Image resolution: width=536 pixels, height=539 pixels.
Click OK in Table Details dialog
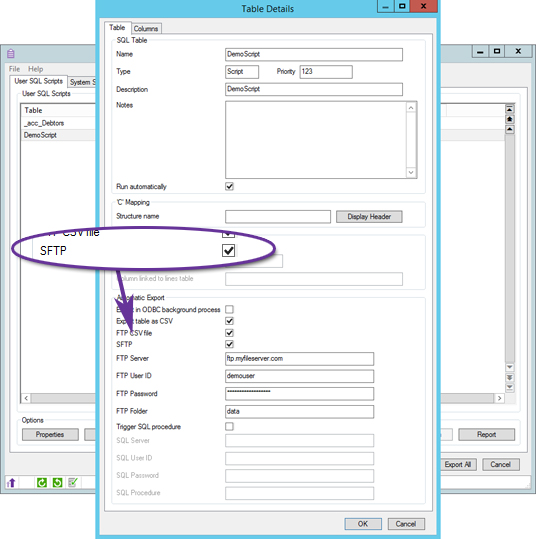[x=363, y=524]
